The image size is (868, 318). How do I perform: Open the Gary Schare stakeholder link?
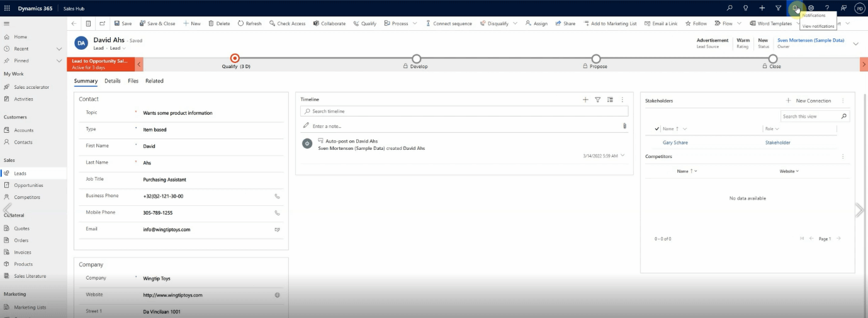pyautogui.click(x=675, y=143)
